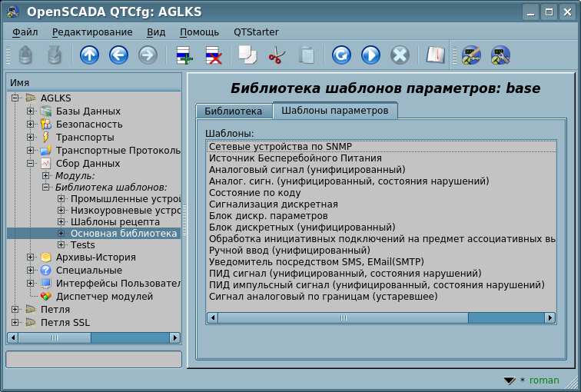Stop update with the X circle icon
This screenshot has width=581, height=392.
coord(400,55)
